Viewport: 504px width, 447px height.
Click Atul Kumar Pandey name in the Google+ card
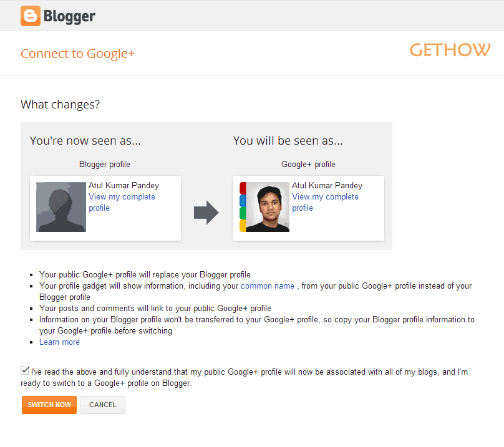(327, 185)
